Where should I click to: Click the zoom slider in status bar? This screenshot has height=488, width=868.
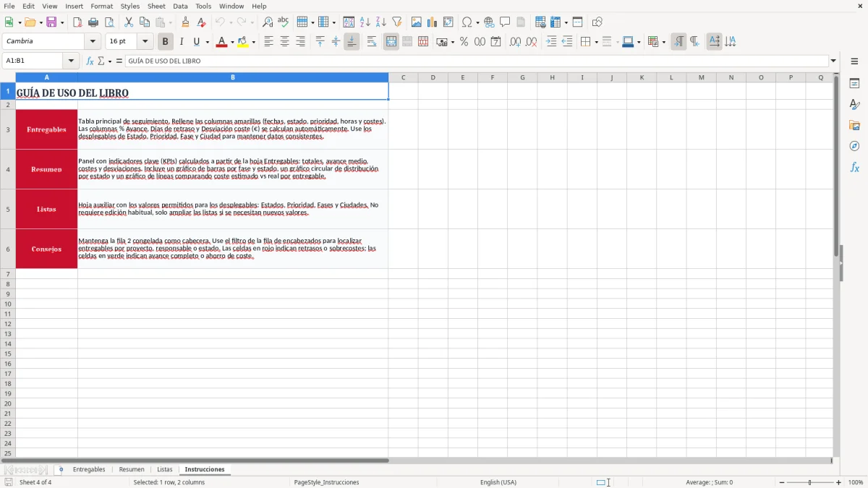[810, 482]
